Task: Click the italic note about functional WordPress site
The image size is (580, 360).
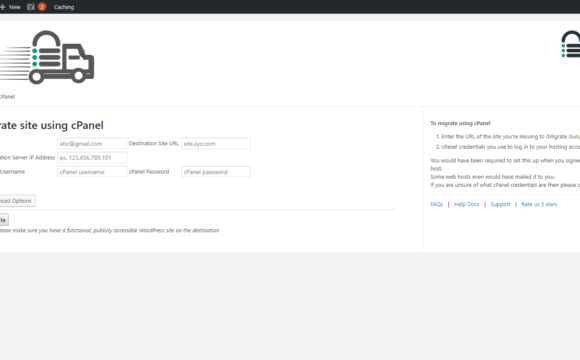Action: 109,231
